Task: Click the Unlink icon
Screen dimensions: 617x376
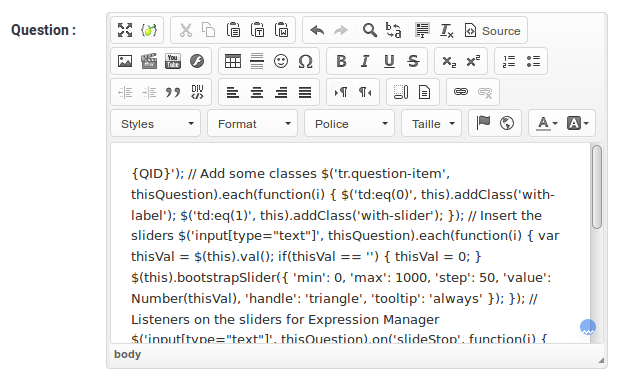Action: point(484,92)
